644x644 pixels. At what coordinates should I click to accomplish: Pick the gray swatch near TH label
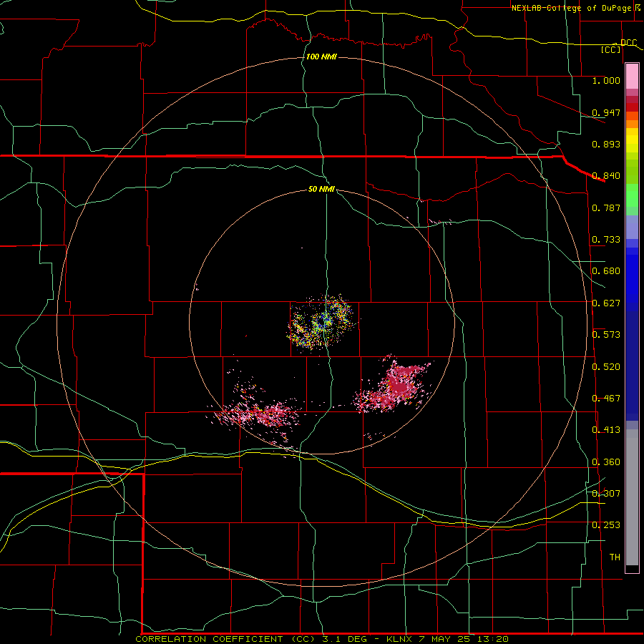632,501
